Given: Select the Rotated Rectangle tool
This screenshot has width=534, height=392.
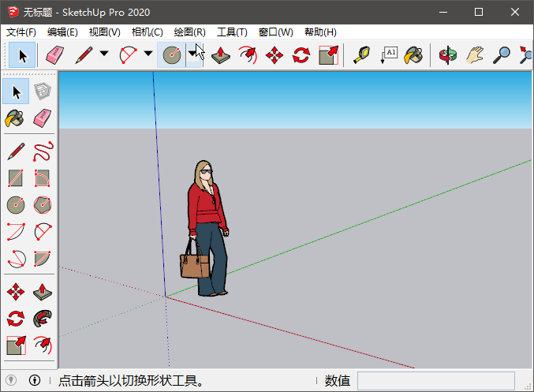Looking at the screenshot, I should (x=43, y=178).
